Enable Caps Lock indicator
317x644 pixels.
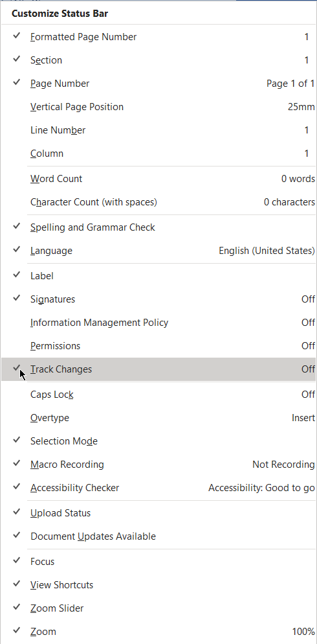point(158,395)
